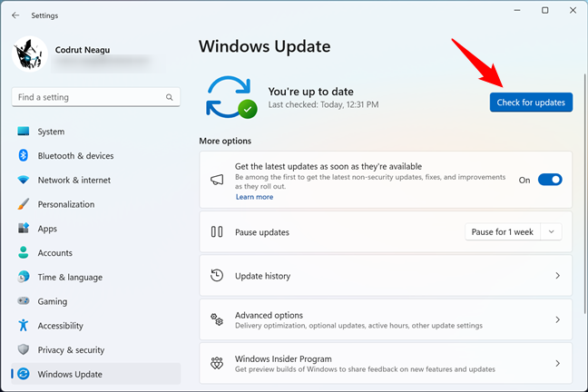Screen dimensions: 588x392
Task: Go to Gaming settings
Action: (x=52, y=301)
